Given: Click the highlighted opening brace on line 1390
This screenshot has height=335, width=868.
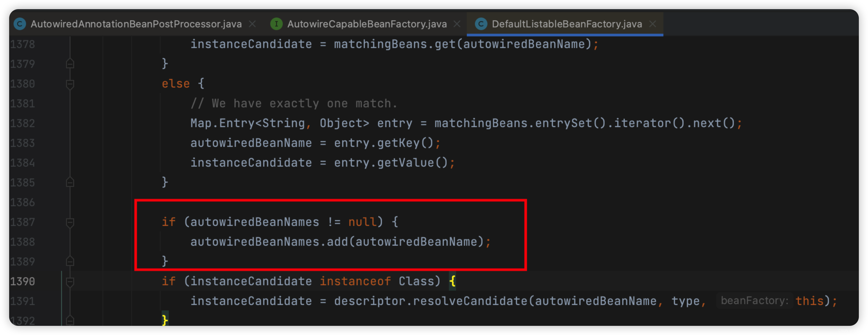Looking at the screenshot, I should click(x=452, y=281).
